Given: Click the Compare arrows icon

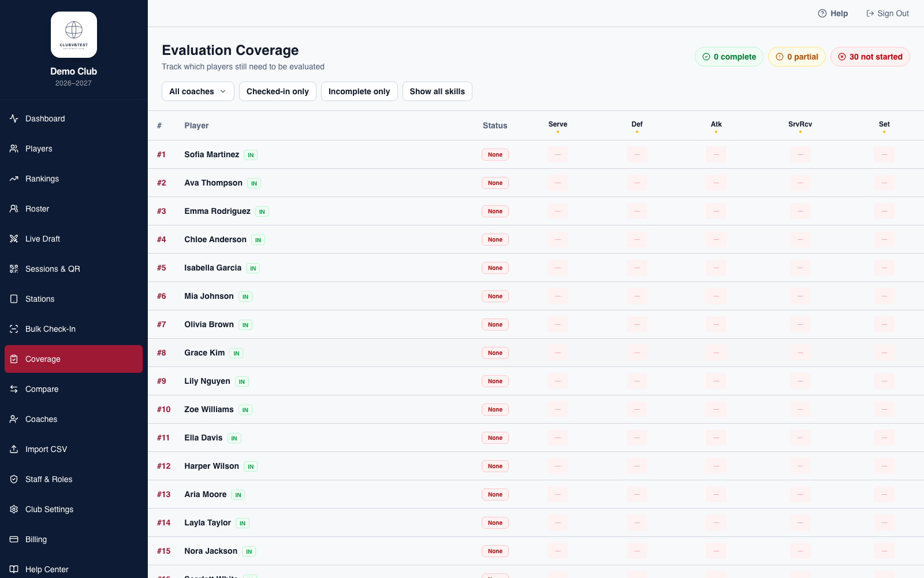Looking at the screenshot, I should [14, 389].
